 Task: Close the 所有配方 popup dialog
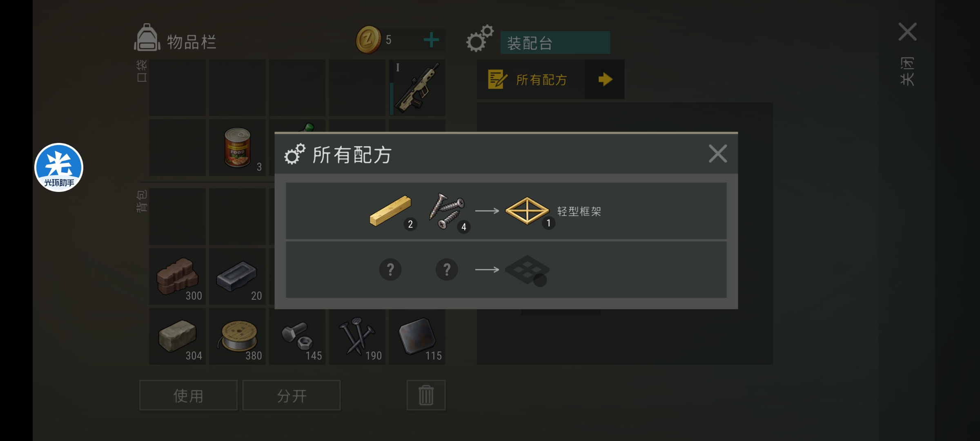point(718,154)
